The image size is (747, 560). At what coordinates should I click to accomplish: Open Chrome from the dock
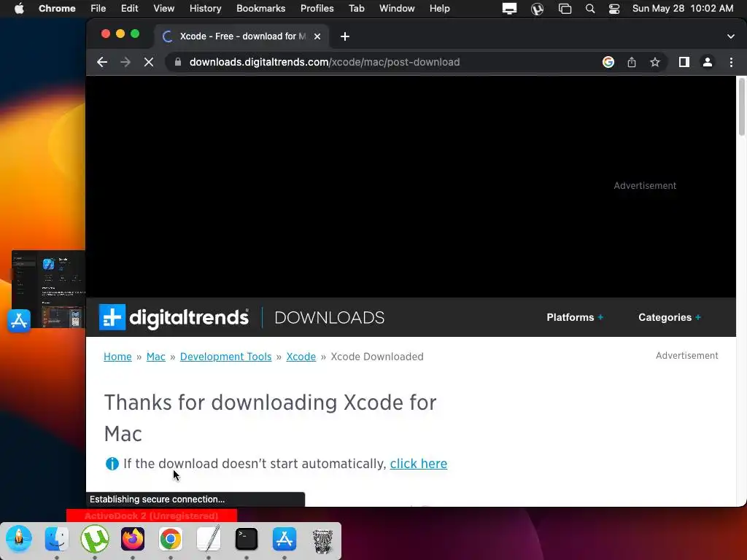pyautogui.click(x=171, y=539)
